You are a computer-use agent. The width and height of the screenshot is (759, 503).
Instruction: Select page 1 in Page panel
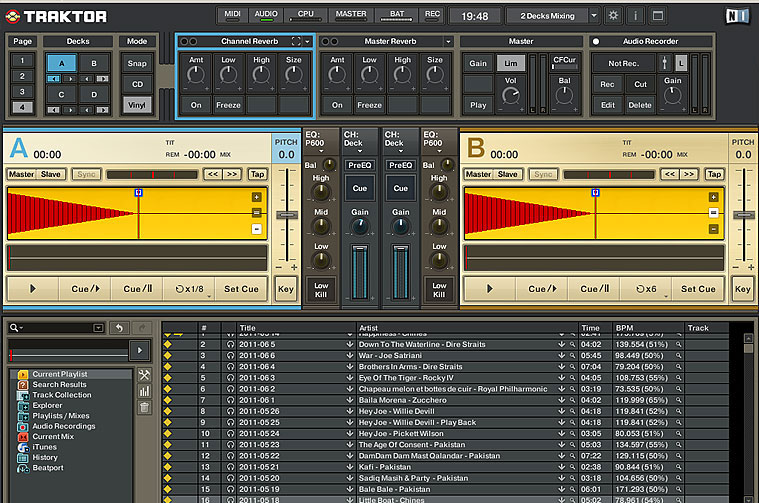22,61
